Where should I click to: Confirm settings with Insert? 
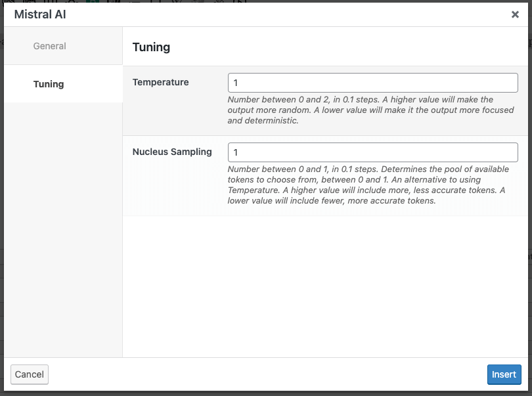pyautogui.click(x=504, y=374)
